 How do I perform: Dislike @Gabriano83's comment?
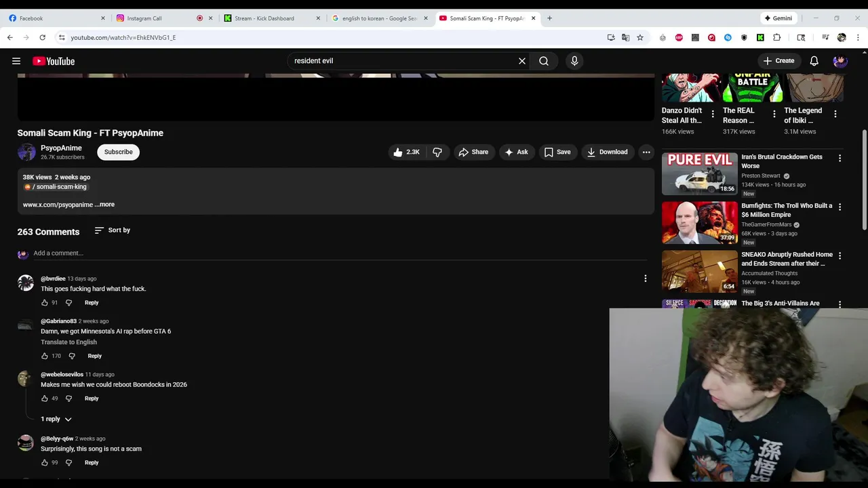pyautogui.click(x=72, y=356)
